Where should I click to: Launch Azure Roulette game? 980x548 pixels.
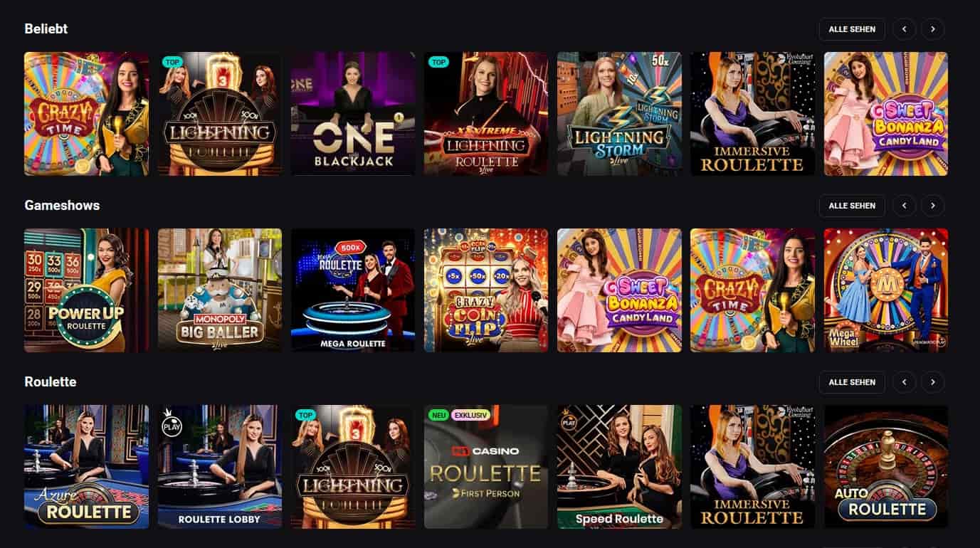tap(87, 467)
